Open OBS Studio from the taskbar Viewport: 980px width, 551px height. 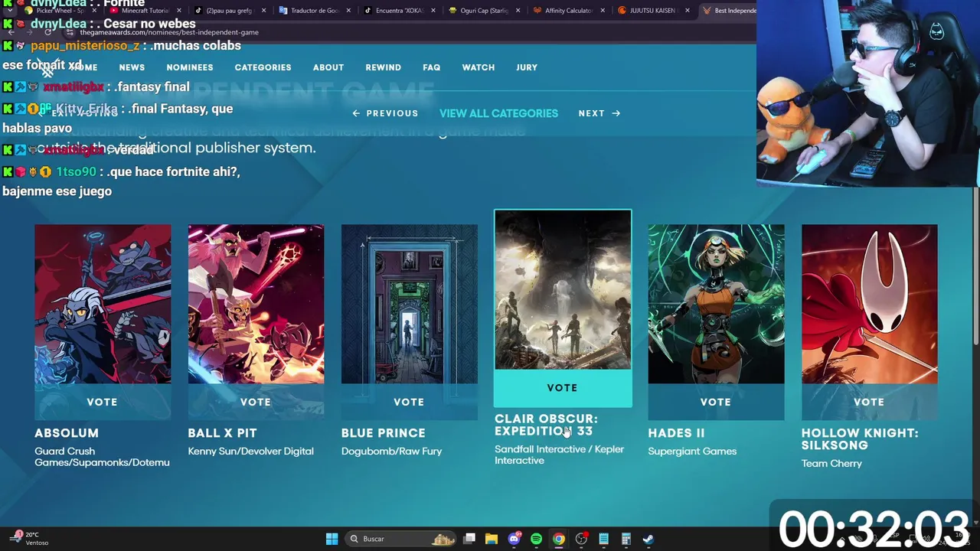point(581,539)
